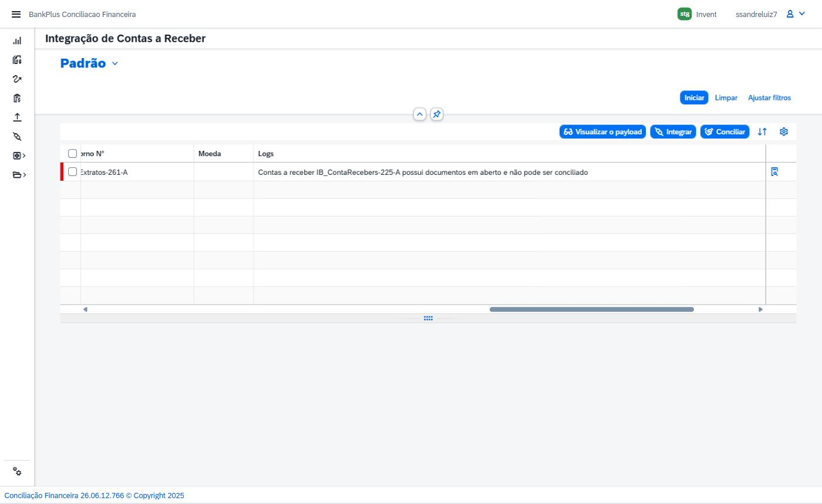Image resolution: width=822 pixels, height=504 pixels.
Task: Click the Conciliação Financeira copyright footer text
Action: (94, 496)
